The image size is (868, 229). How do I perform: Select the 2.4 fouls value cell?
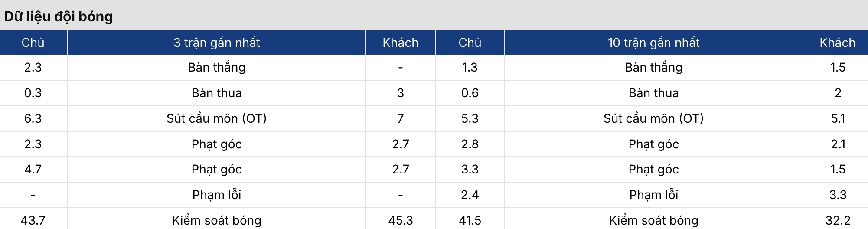point(470,195)
